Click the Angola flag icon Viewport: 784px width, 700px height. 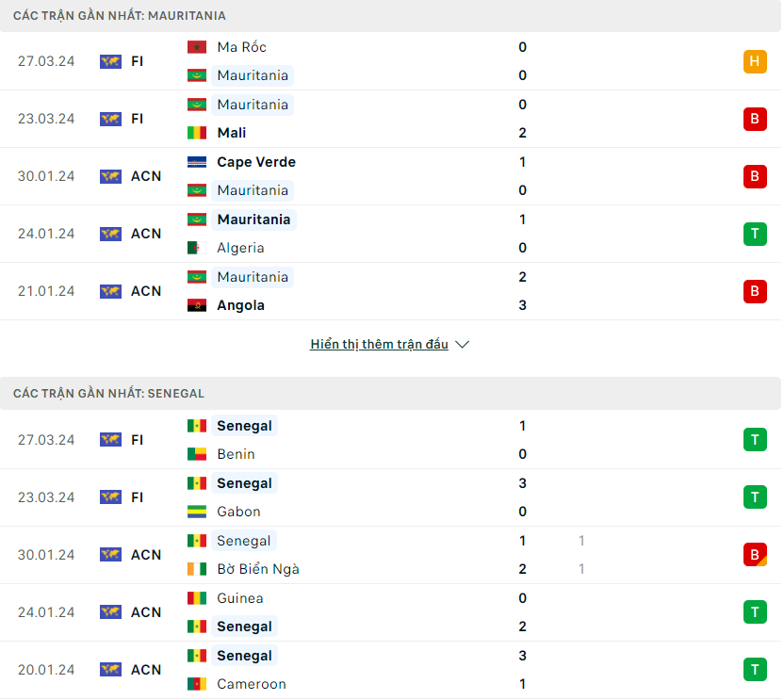click(x=197, y=305)
